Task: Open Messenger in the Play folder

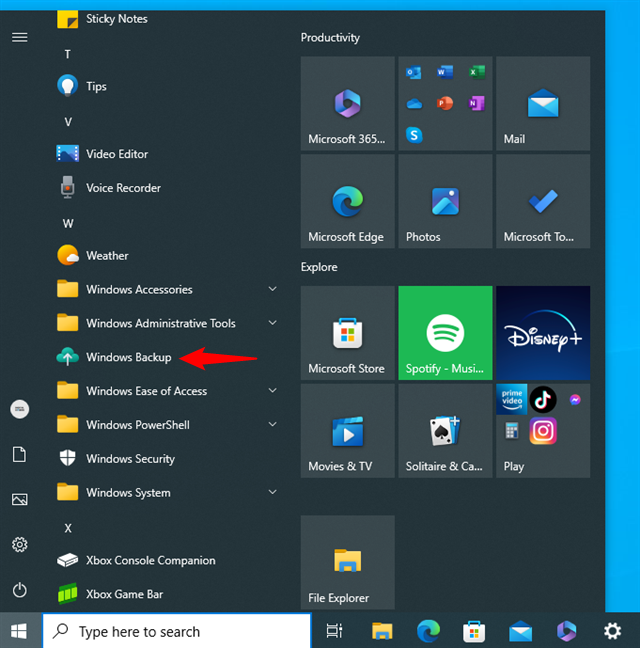Action: click(575, 400)
